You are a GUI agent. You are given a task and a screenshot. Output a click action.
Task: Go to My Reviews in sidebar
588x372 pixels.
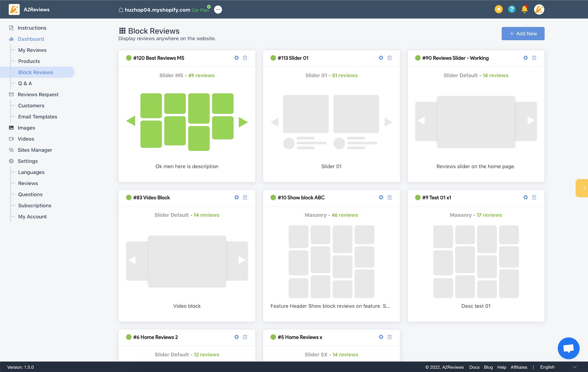click(x=32, y=50)
